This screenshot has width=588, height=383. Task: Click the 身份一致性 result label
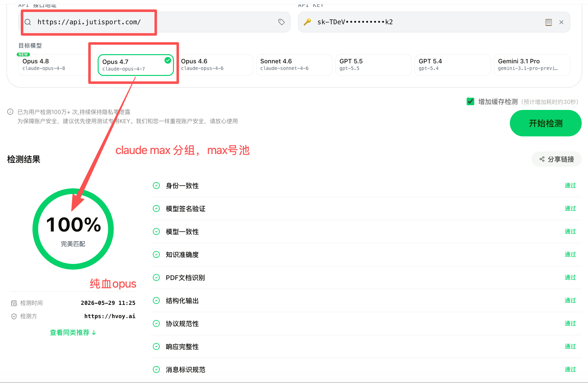[x=182, y=186]
